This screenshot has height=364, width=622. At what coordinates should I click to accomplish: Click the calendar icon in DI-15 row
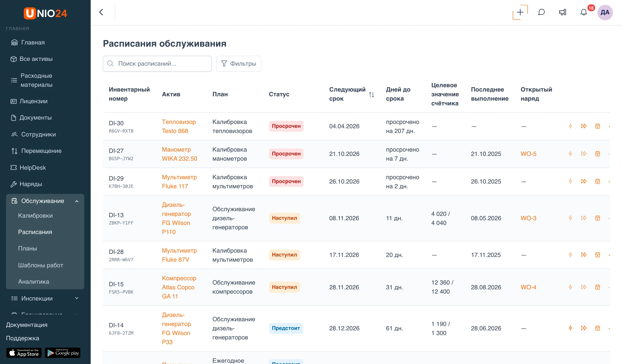click(x=598, y=287)
